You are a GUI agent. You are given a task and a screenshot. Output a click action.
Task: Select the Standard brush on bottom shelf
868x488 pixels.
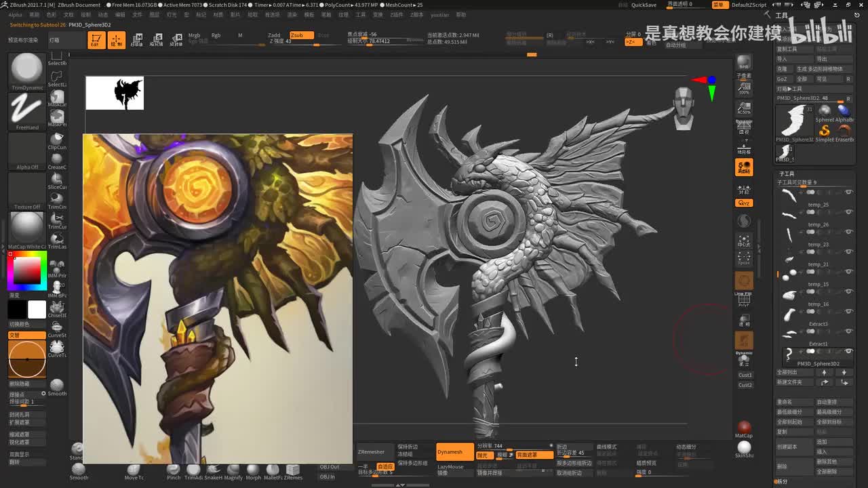click(x=77, y=450)
